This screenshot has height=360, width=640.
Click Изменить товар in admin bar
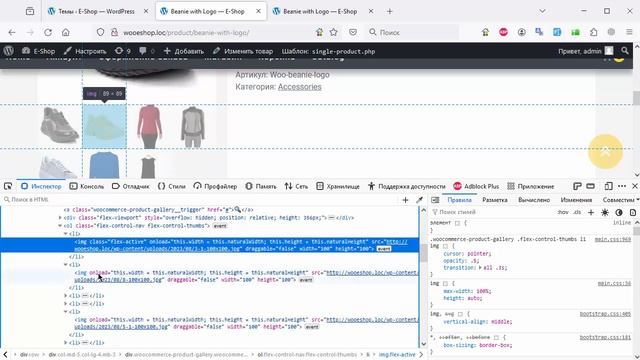pos(243,51)
